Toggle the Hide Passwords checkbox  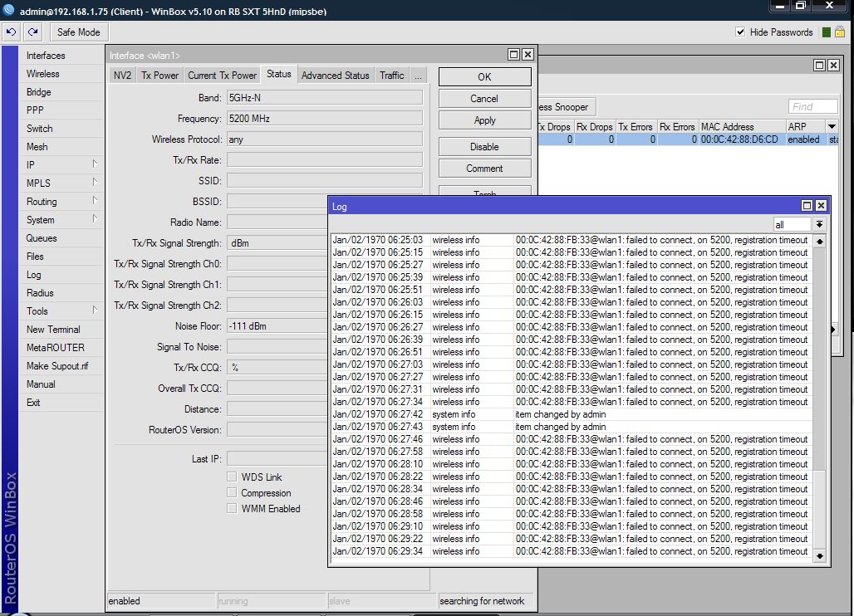(740, 32)
